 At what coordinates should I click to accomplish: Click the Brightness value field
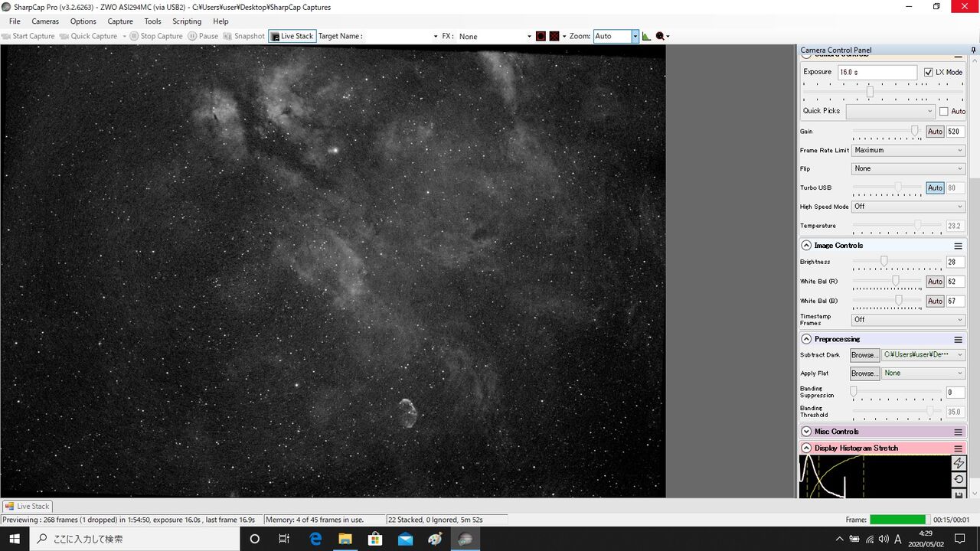click(955, 262)
